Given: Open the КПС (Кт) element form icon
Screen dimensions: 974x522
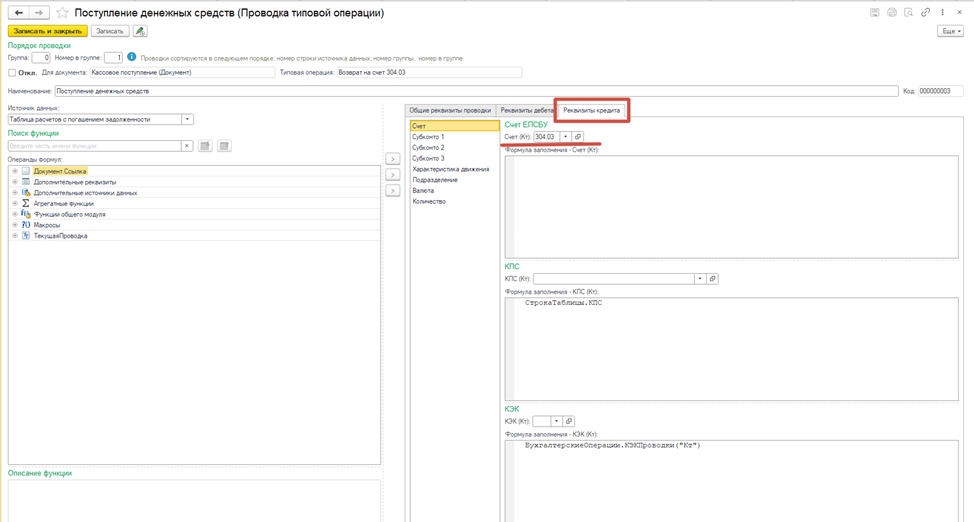Looking at the screenshot, I should [x=712, y=279].
